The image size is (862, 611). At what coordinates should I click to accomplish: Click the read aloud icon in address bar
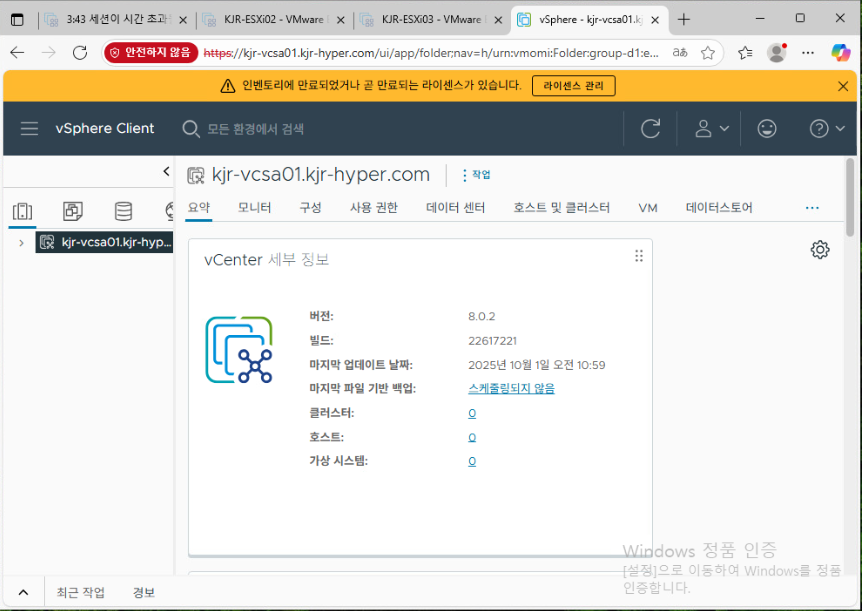(680, 53)
